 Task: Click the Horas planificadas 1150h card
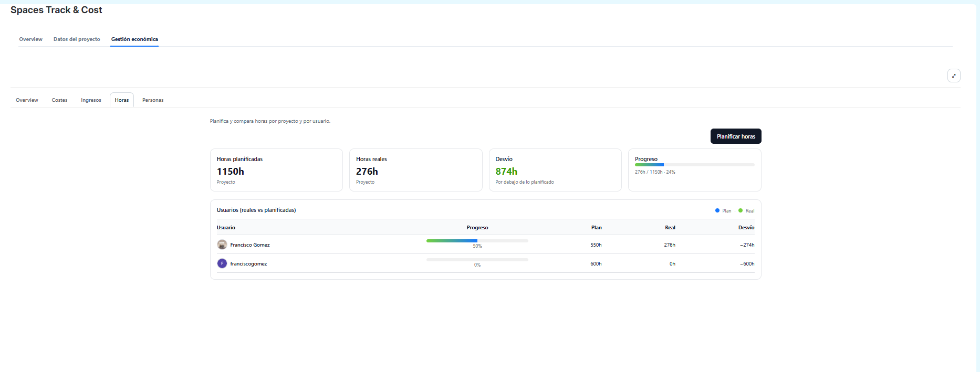276,170
